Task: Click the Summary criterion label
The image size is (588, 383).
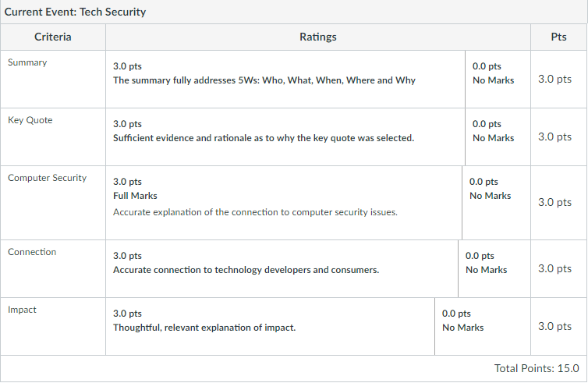Action: pyautogui.click(x=27, y=62)
